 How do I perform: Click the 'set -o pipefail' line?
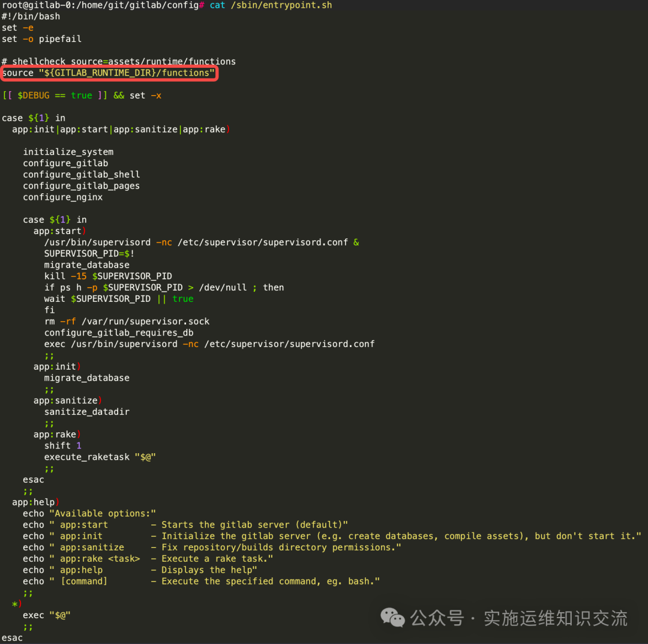point(42,39)
